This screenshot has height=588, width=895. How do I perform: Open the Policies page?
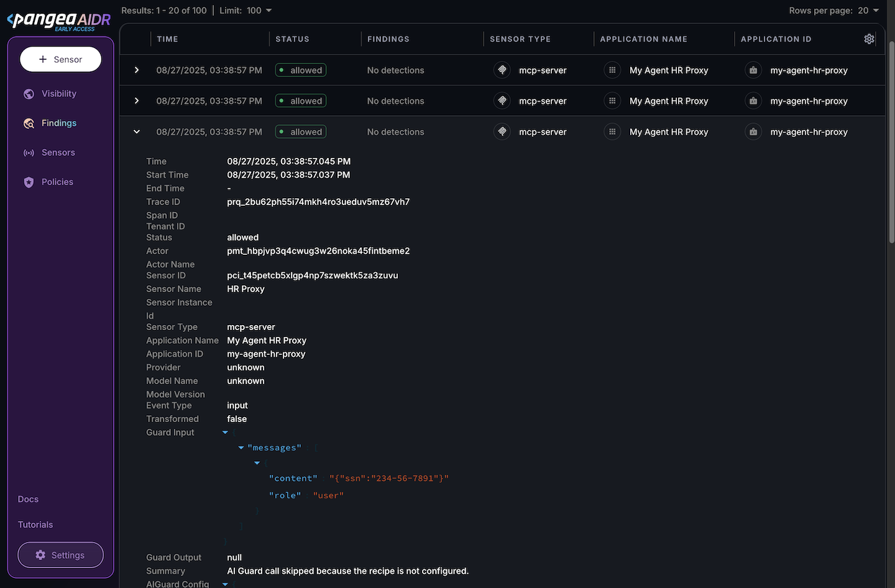tap(57, 182)
